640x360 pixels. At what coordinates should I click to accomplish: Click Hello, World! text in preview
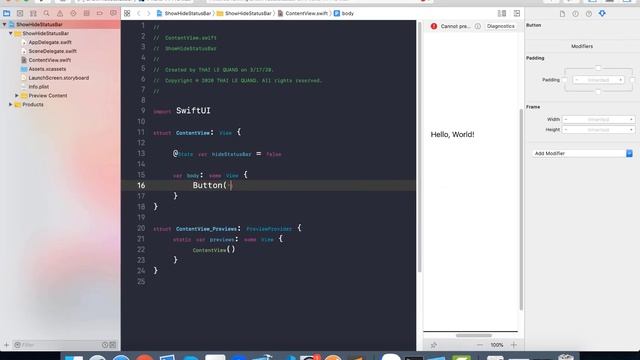click(x=452, y=134)
